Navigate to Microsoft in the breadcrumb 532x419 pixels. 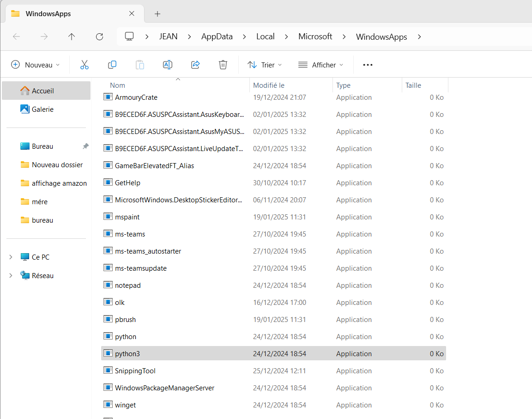[x=315, y=36]
